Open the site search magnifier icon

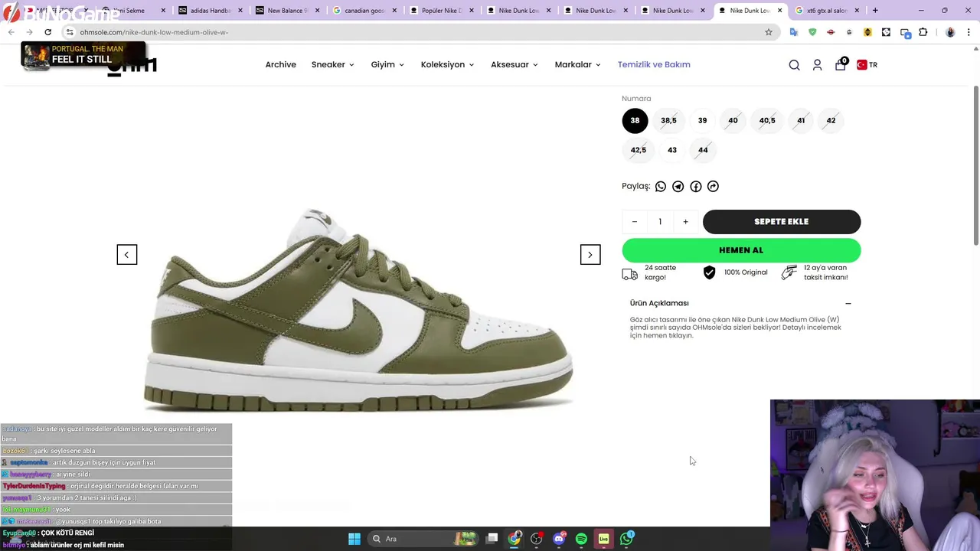coord(794,65)
